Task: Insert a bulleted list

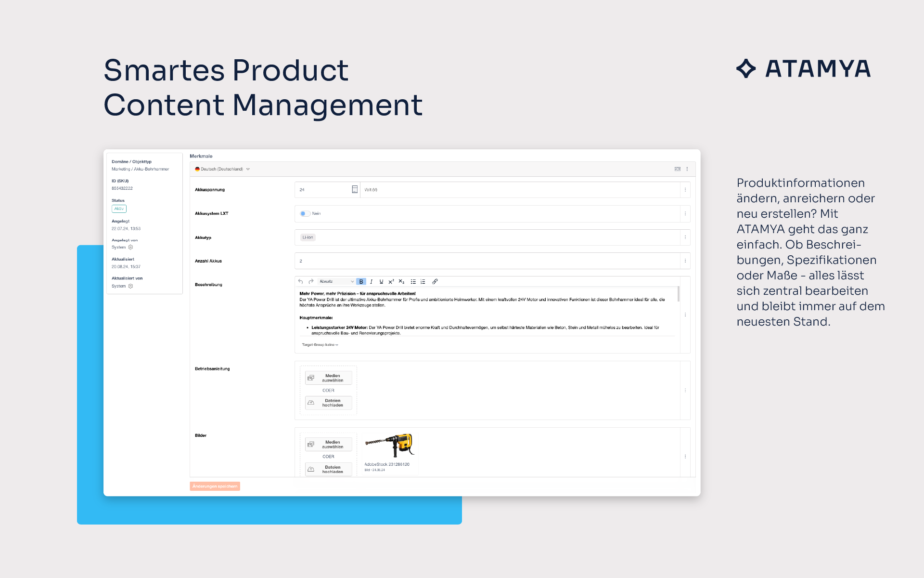Action: tap(413, 281)
